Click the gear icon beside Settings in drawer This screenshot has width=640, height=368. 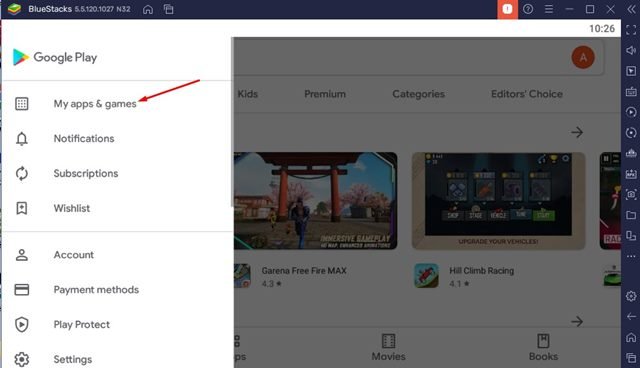[x=22, y=359]
